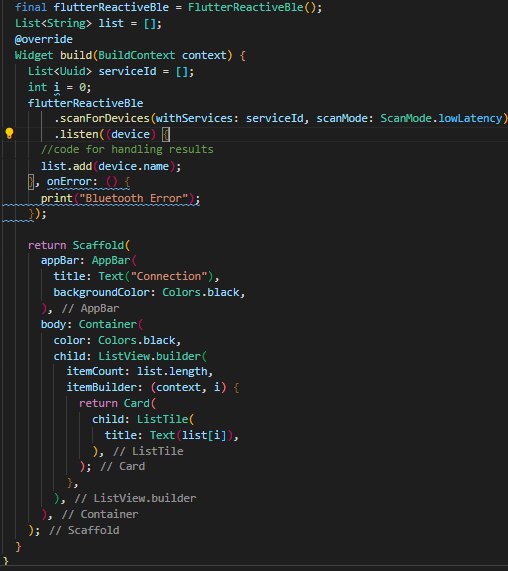
Task: Click '// Card' closing label
Action: [122, 466]
